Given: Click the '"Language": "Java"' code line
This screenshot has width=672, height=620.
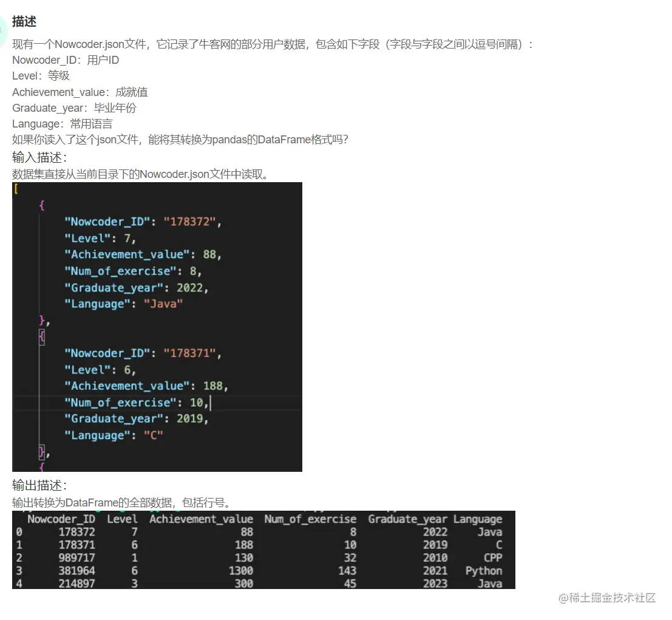Looking at the screenshot, I should tap(123, 304).
